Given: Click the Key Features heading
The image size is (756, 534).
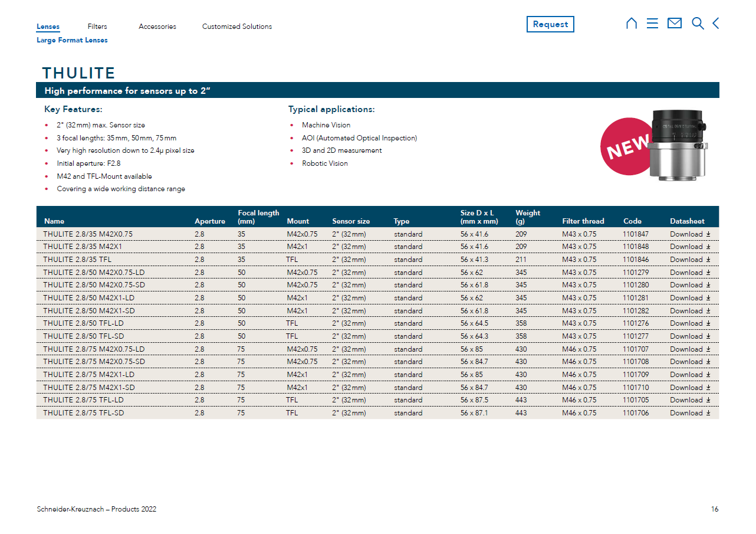Looking at the screenshot, I should [73, 110].
